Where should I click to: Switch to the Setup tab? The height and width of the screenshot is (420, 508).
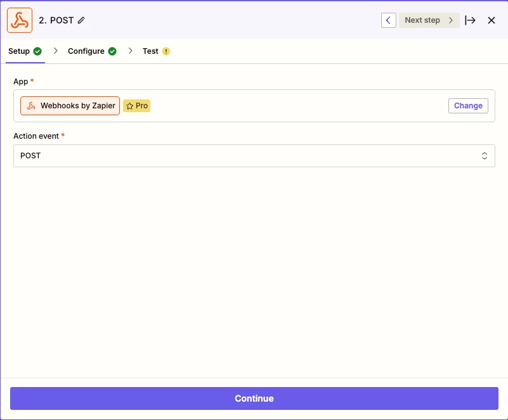[25, 51]
